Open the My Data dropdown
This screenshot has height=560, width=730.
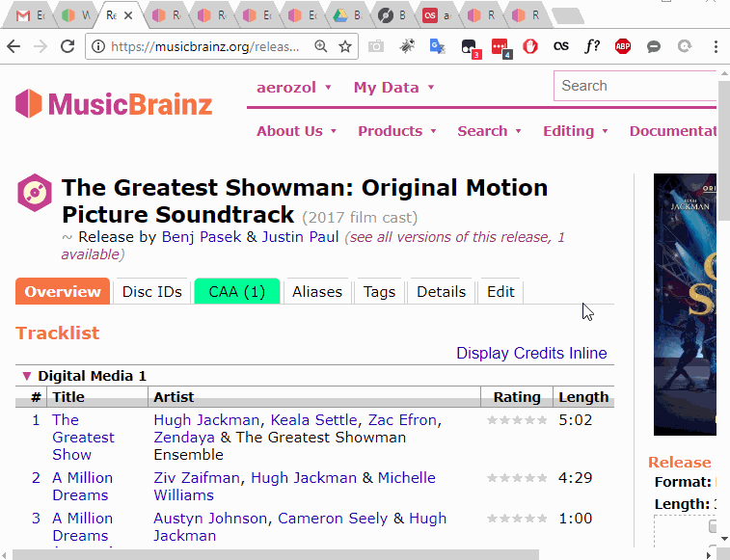coord(393,88)
